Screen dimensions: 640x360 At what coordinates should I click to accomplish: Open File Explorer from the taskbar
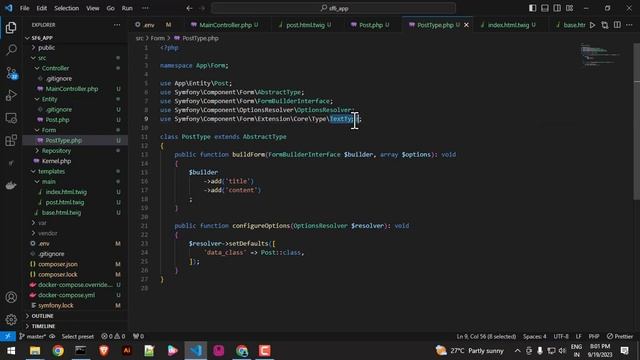(x=35, y=351)
